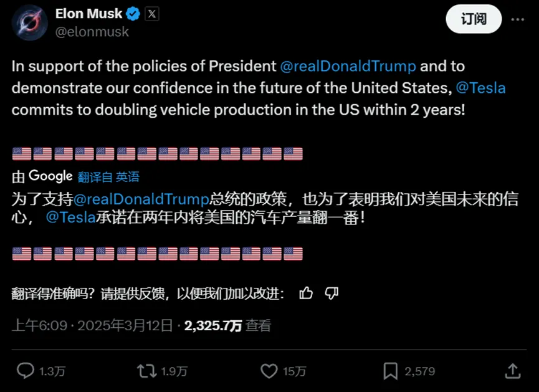
Task: Open the @Tesla mention in English text
Action: (480, 88)
